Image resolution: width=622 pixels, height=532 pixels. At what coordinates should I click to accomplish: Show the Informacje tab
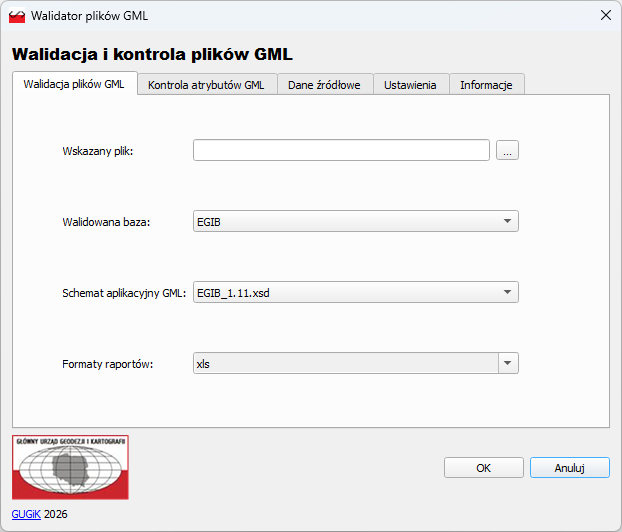[x=486, y=85]
